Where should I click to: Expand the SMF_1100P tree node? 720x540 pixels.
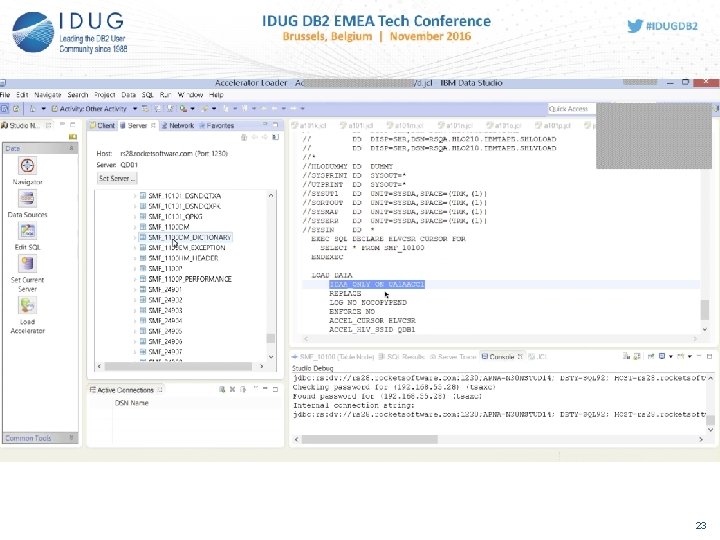coord(135,269)
